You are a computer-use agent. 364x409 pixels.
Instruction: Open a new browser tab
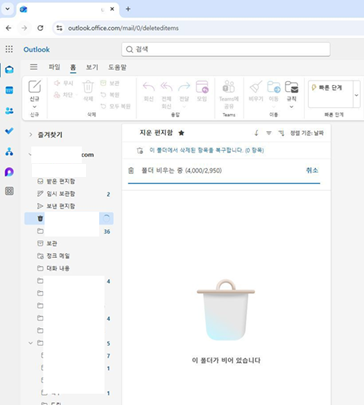pos(128,9)
